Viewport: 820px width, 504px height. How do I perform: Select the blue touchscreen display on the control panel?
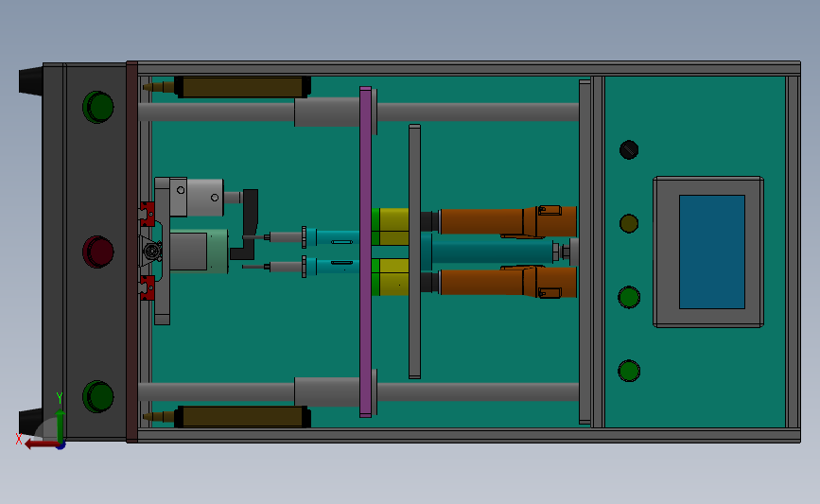712,252
